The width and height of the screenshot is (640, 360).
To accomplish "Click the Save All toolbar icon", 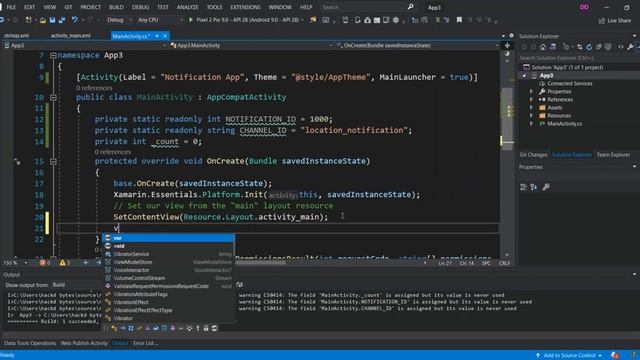I will pyautogui.click(x=62, y=20).
